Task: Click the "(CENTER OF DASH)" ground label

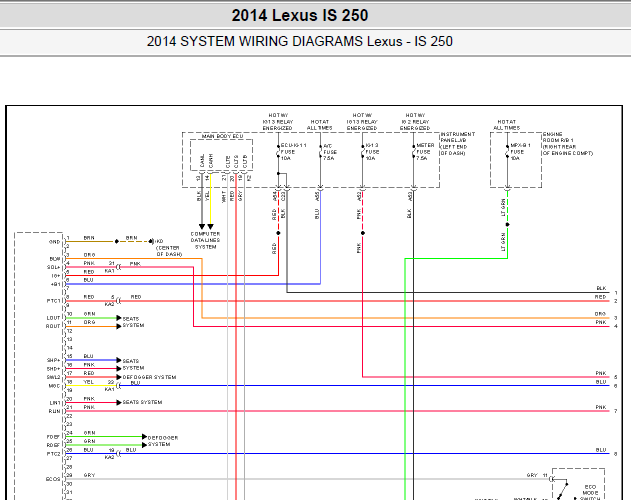Action: pyautogui.click(x=169, y=251)
